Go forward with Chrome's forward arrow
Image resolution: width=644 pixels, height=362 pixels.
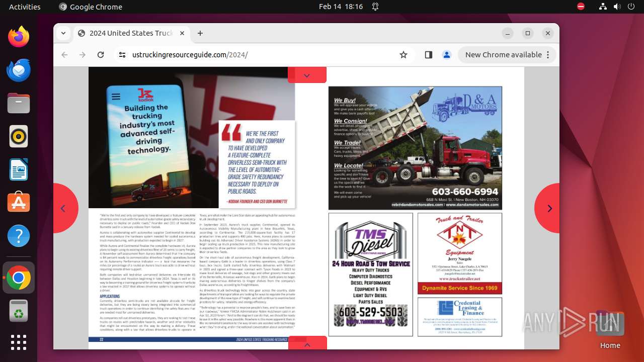pyautogui.click(x=83, y=55)
